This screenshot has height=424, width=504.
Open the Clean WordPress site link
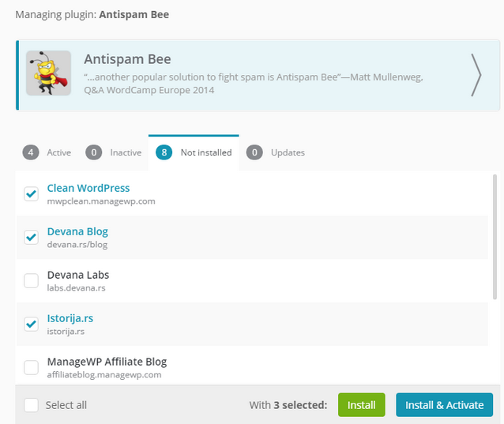pyautogui.click(x=88, y=188)
